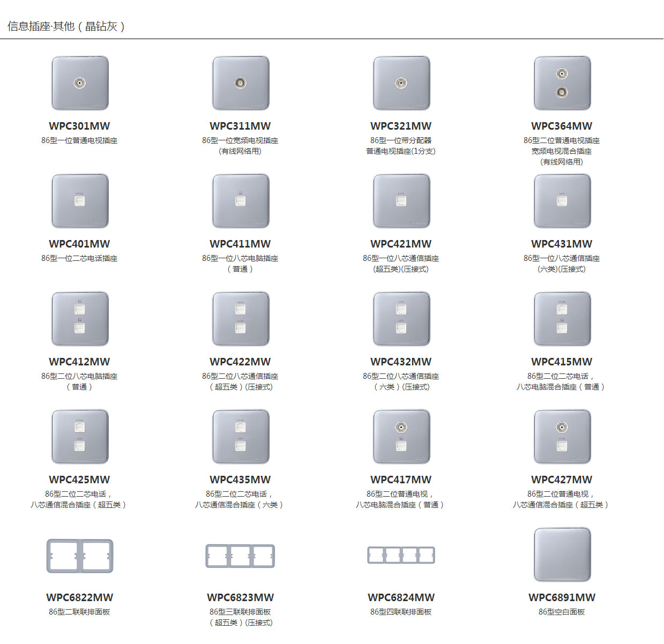Click the WPC432MW product name
This screenshot has height=644, width=664.
pyautogui.click(x=401, y=362)
